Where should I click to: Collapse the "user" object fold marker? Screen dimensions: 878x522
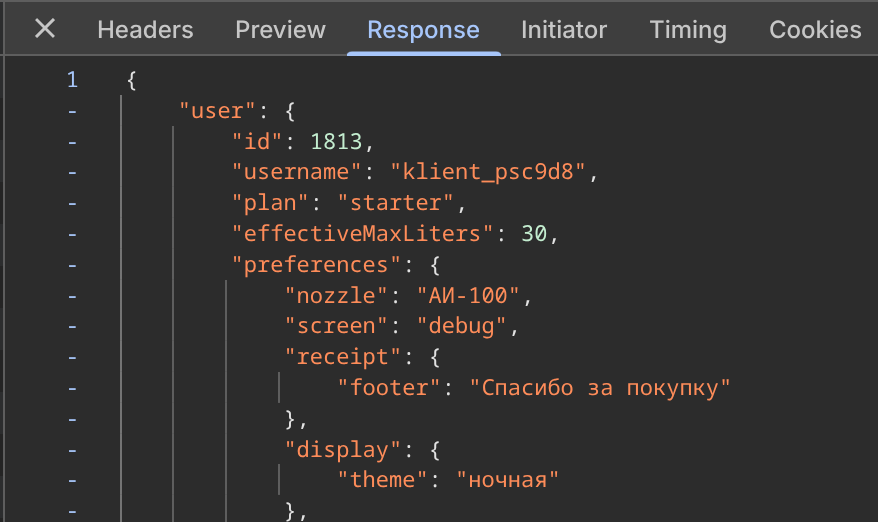(x=72, y=111)
